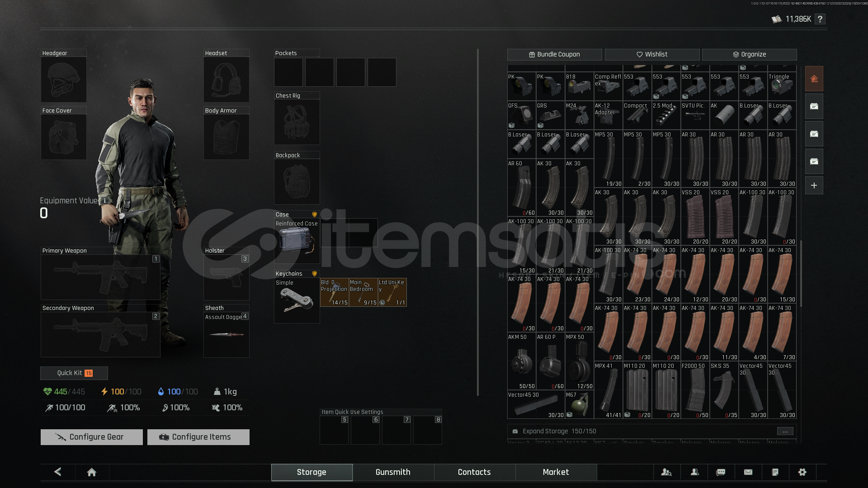
Task: Click the Secondary Weapon slot
Action: [x=100, y=334]
